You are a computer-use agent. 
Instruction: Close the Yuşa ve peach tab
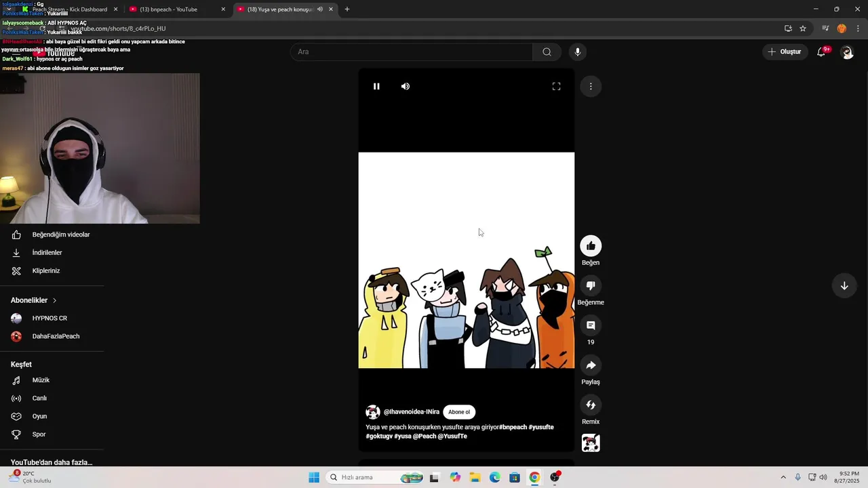click(331, 9)
